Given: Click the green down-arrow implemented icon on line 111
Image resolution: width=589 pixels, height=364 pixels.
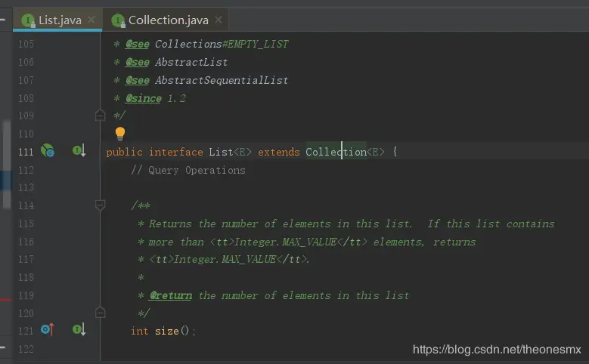Looking at the screenshot, I should pos(79,150).
